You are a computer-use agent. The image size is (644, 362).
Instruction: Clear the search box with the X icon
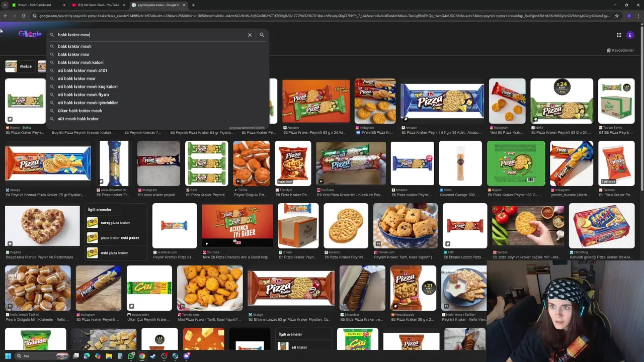tap(250, 35)
